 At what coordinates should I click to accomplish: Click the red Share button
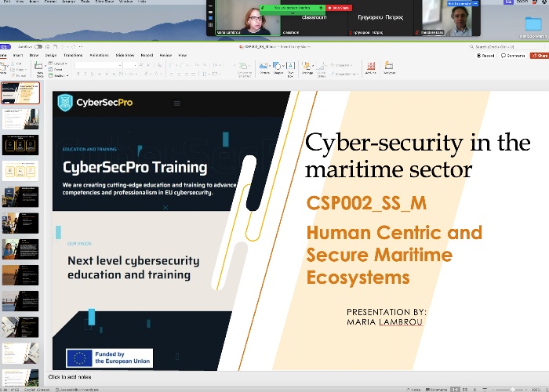coord(540,56)
